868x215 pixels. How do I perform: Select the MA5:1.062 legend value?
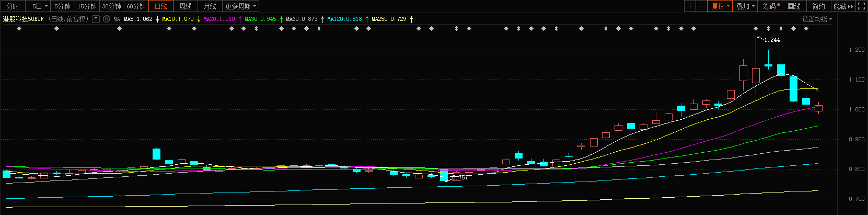(x=138, y=19)
